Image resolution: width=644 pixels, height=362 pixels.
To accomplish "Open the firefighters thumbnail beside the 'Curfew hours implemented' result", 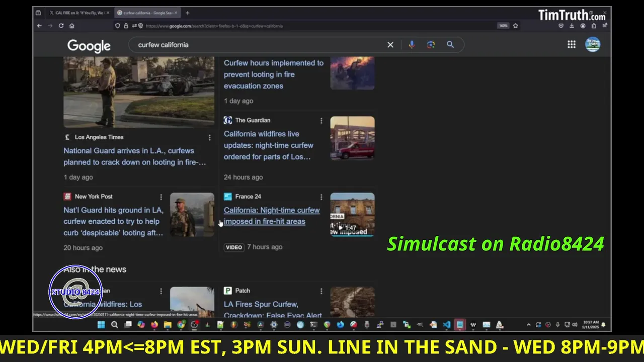I will [352, 73].
